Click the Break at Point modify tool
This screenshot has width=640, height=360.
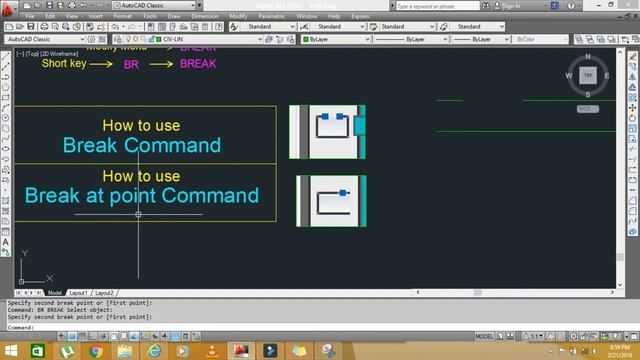pos(632,169)
